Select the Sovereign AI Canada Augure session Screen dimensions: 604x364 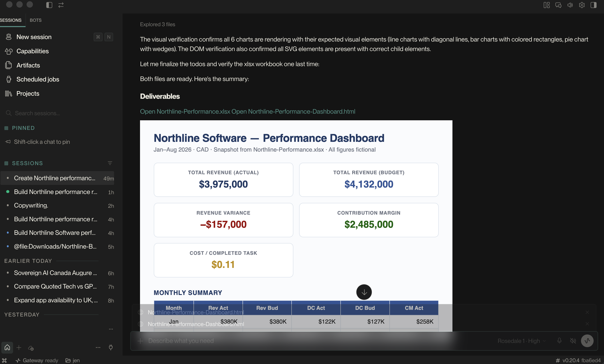[x=57, y=273]
